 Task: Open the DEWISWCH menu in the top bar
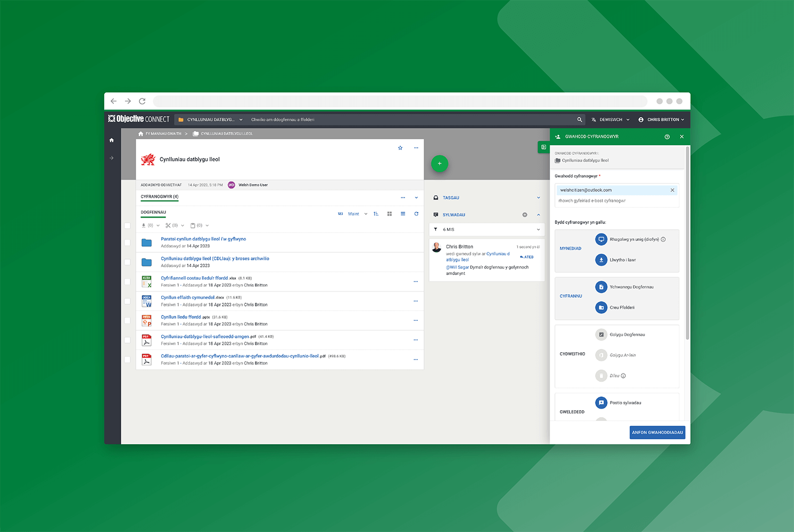point(610,119)
